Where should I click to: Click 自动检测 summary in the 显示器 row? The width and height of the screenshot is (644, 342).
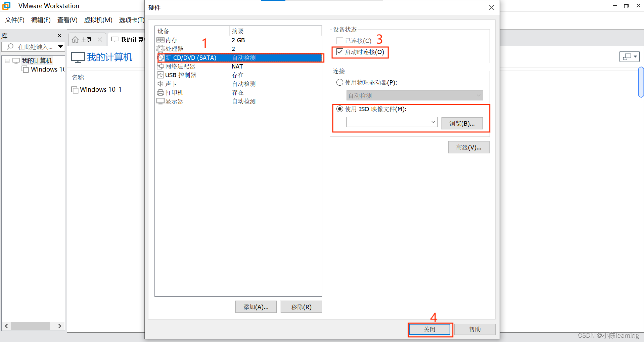244,101
